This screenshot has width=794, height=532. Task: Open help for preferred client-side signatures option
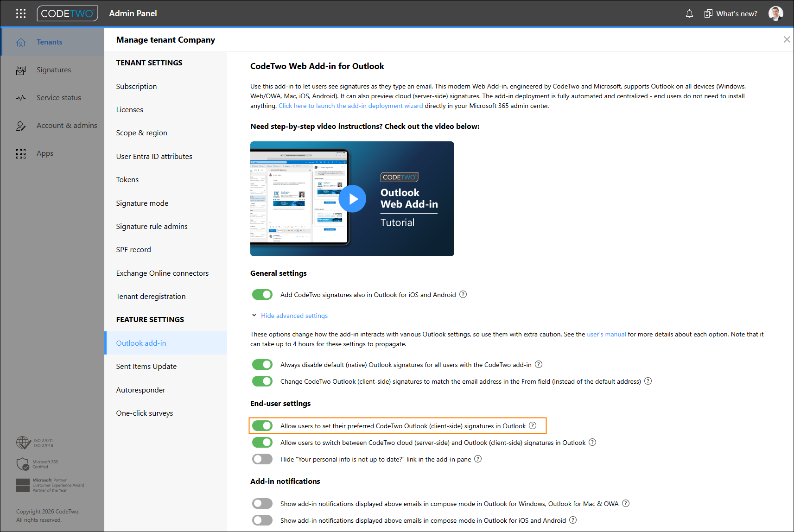pos(533,425)
